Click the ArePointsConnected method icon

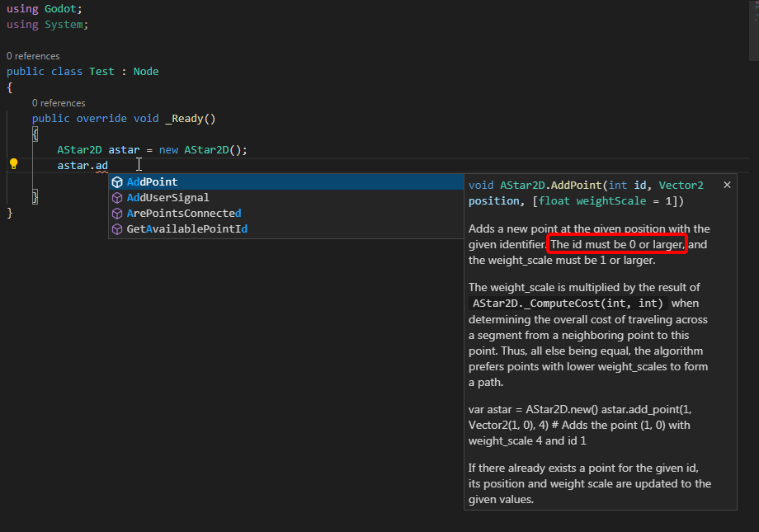[x=116, y=213]
